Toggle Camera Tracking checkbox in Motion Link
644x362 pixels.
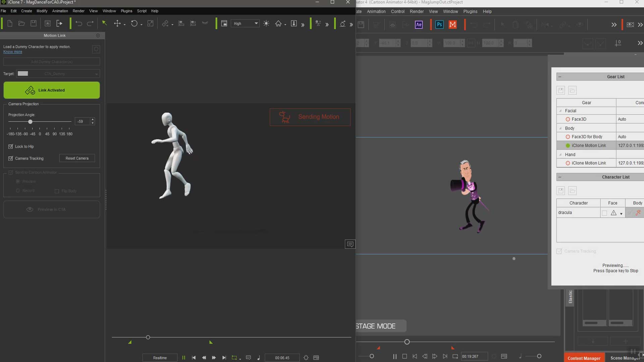11,158
